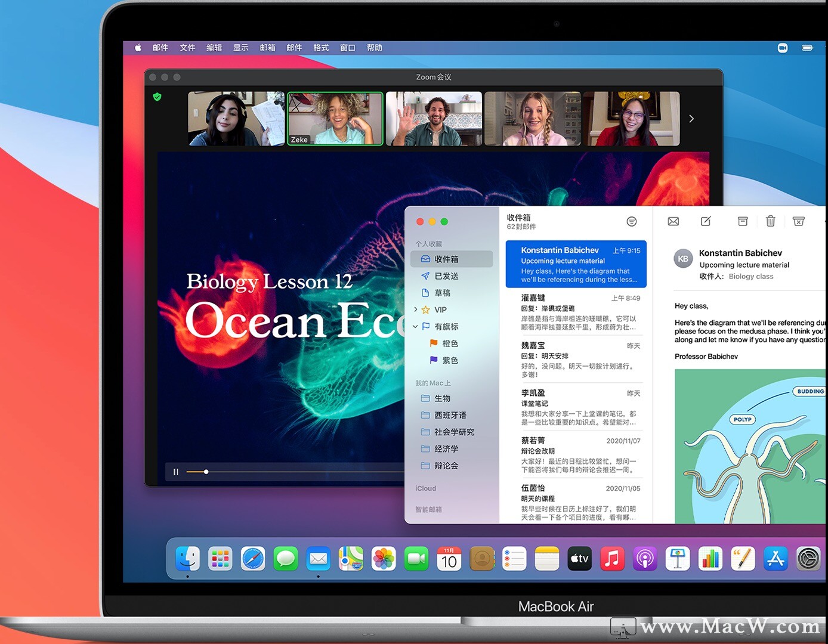828x644 pixels.
Task: Click the KB sender avatar
Action: click(683, 259)
